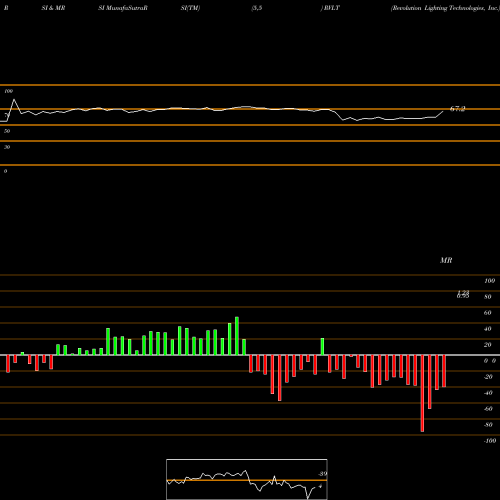This screenshot has width=500, height=500.
Task: Click the '-100' label on MR axis
Action: click(x=490, y=441)
